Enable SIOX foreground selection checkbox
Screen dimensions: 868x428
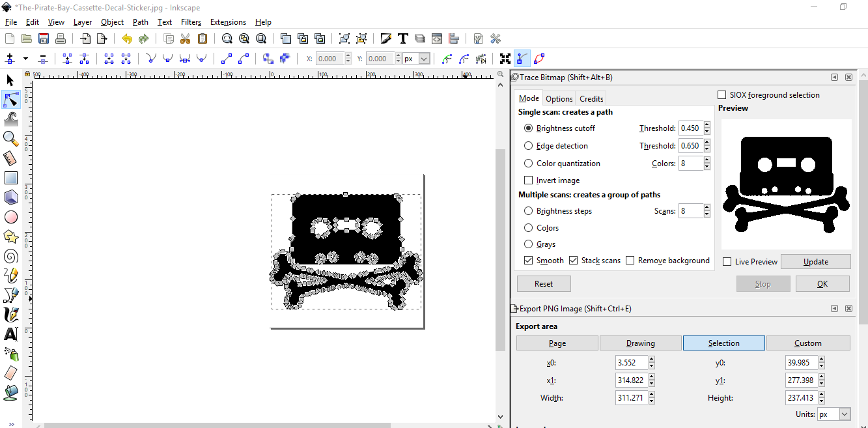(721, 95)
